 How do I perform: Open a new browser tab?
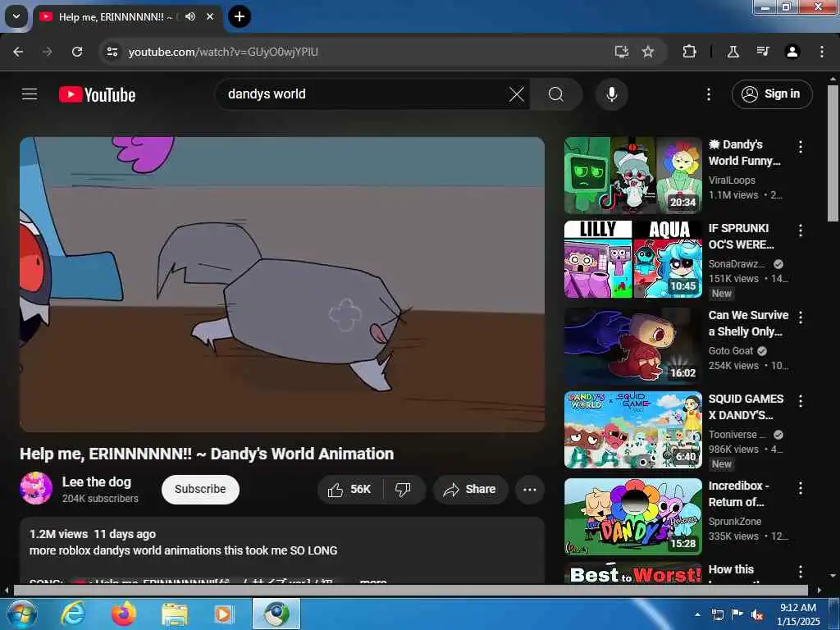[240, 16]
